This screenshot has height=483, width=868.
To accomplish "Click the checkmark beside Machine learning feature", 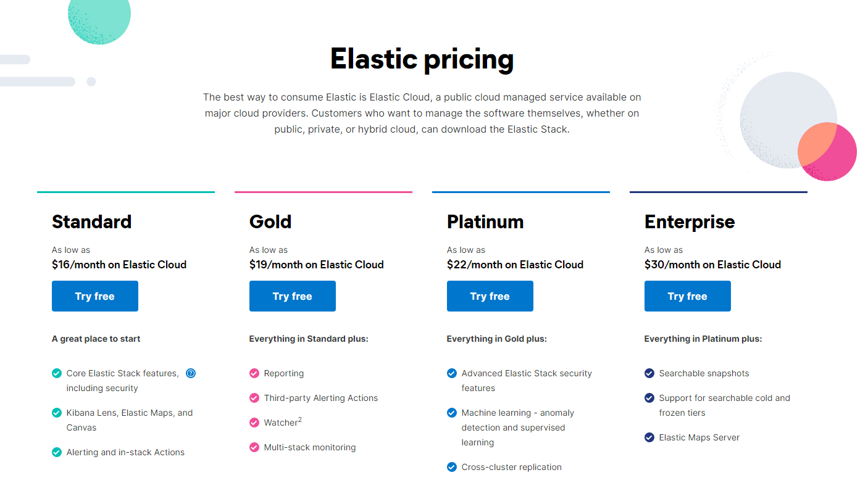I will click(x=451, y=412).
